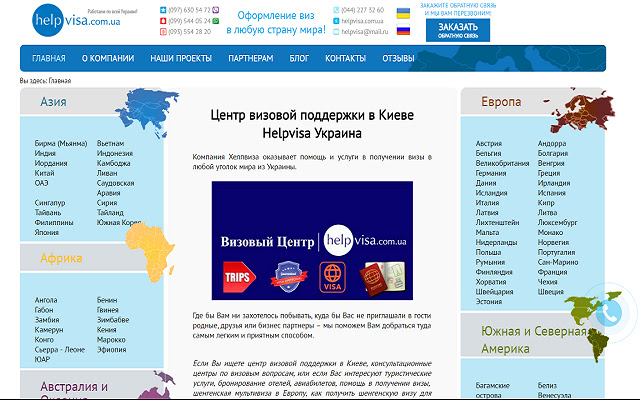Open the Марокко country link

(x=111, y=340)
